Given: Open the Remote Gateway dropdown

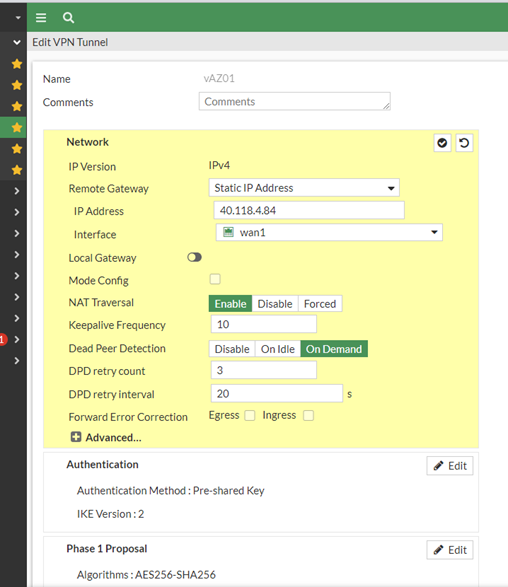Looking at the screenshot, I should coord(304,188).
